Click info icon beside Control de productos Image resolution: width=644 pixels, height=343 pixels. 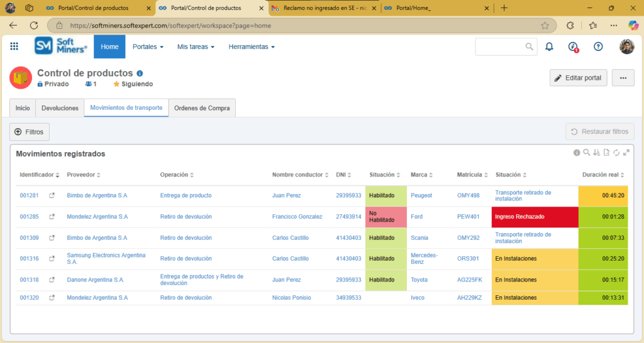140,73
